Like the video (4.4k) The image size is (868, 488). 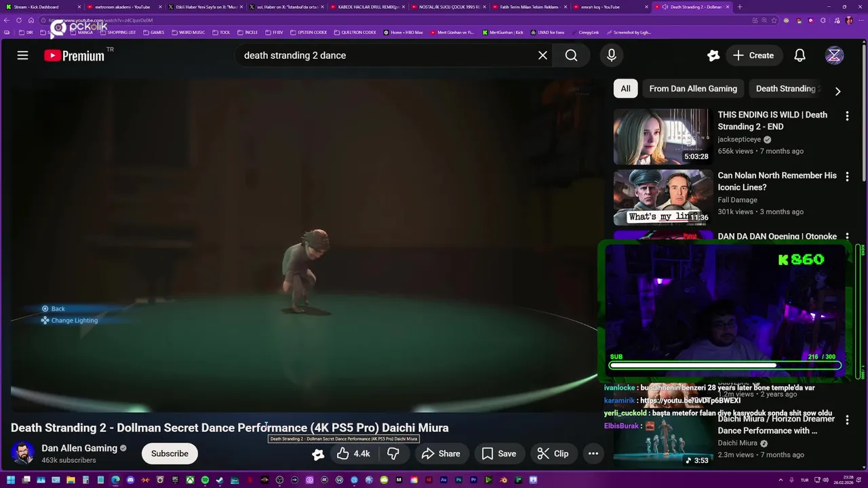pos(353,453)
